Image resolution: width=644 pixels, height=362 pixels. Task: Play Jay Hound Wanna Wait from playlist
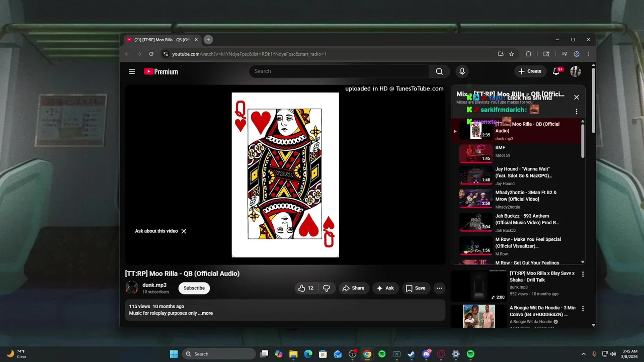point(518,176)
